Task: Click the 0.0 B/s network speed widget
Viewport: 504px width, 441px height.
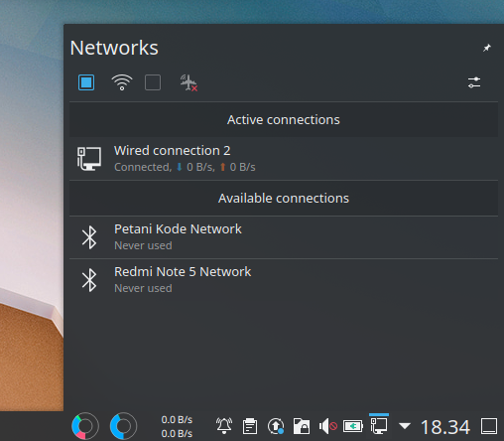Action: point(177,426)
